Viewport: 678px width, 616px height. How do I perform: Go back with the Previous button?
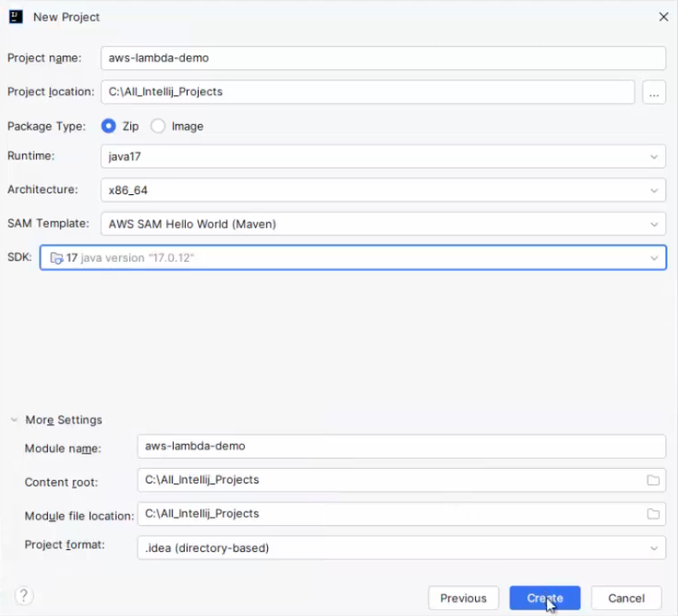pos(463,598)
